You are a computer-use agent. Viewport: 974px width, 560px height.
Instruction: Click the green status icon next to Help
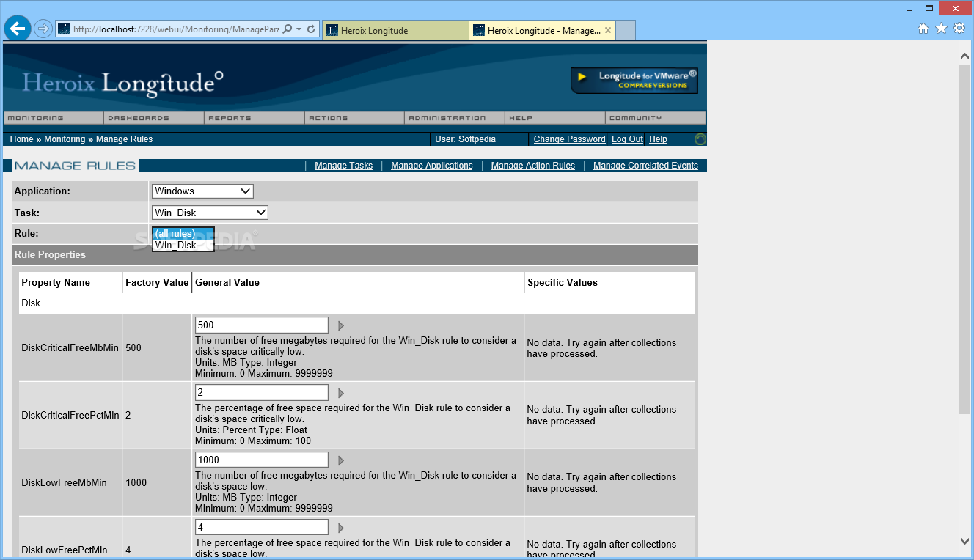click(700, 139)
